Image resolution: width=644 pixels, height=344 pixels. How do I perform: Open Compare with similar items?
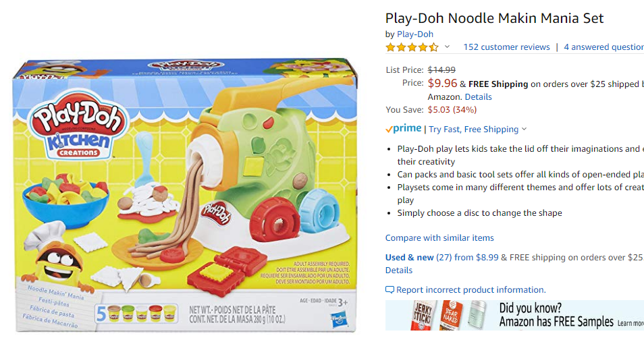point(439,237)
